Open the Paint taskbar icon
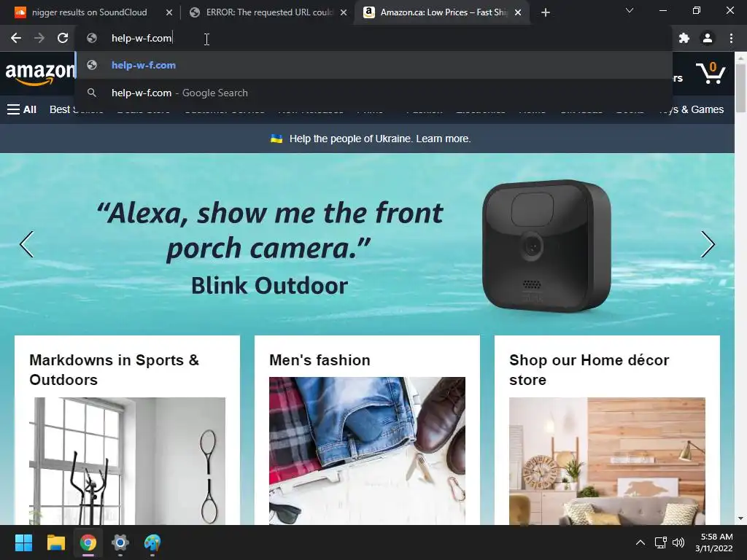 [x=152, y=542]
